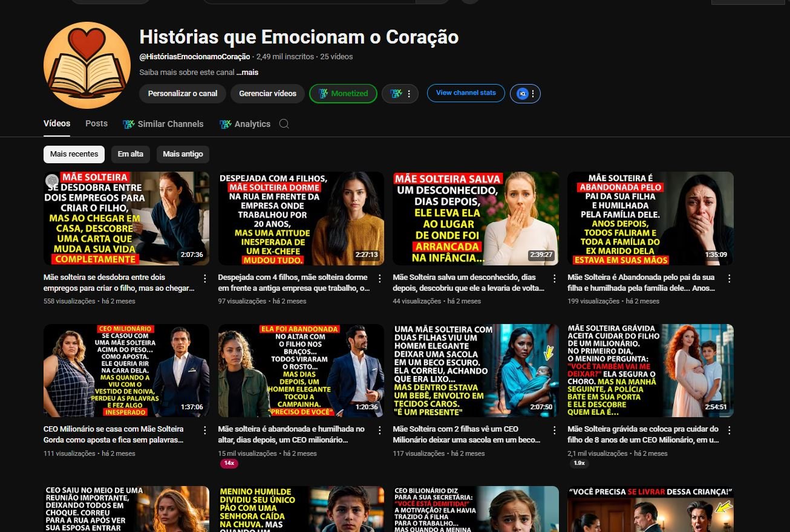The height and width of the screenshot is (532, 790).
Task: Open thumbnail 'CEO Milionário se casou'
Action: pos(126,371)
